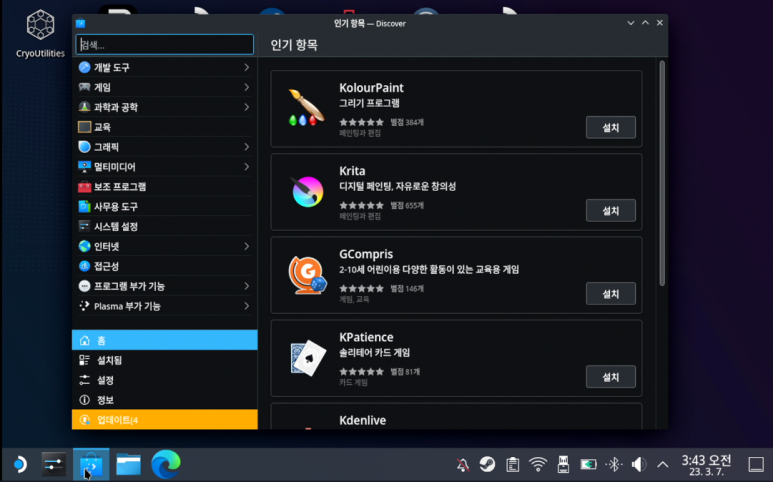Open the clock showing 3:43 오전
The height and width of the screenshot is (482, 773).
coord(706,464)
